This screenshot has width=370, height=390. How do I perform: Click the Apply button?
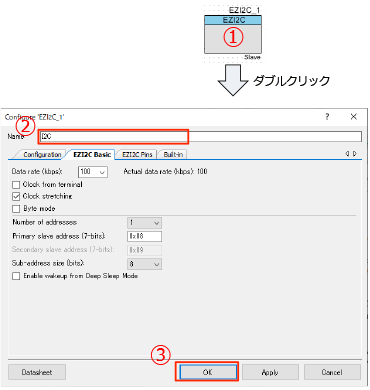click(x=270, y=372)
